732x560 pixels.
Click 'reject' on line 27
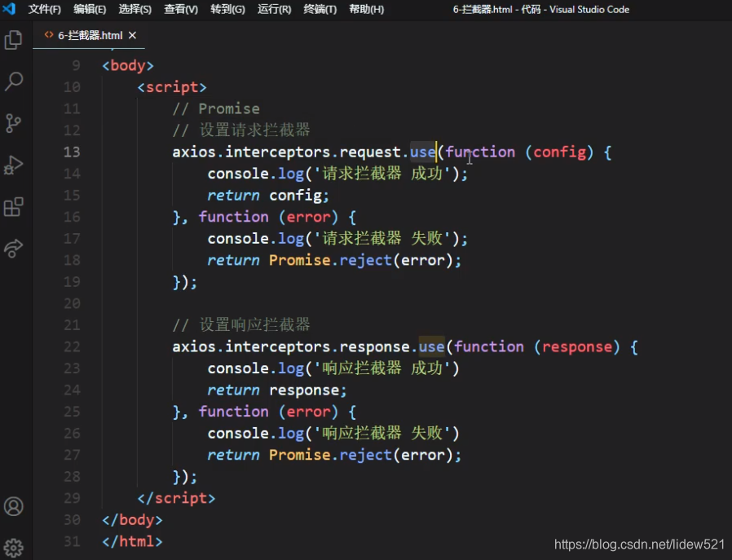(365, 455)
